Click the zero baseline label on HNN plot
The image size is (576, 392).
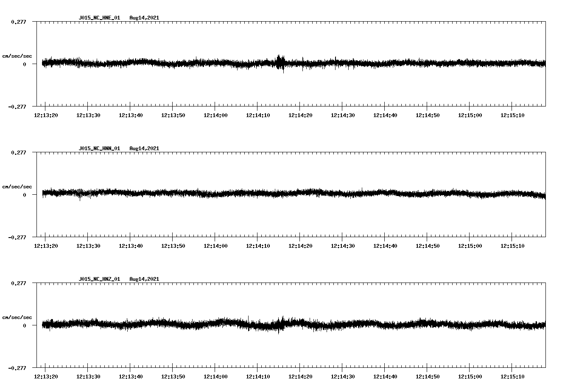pyautogui.click(x=25, y=195)
